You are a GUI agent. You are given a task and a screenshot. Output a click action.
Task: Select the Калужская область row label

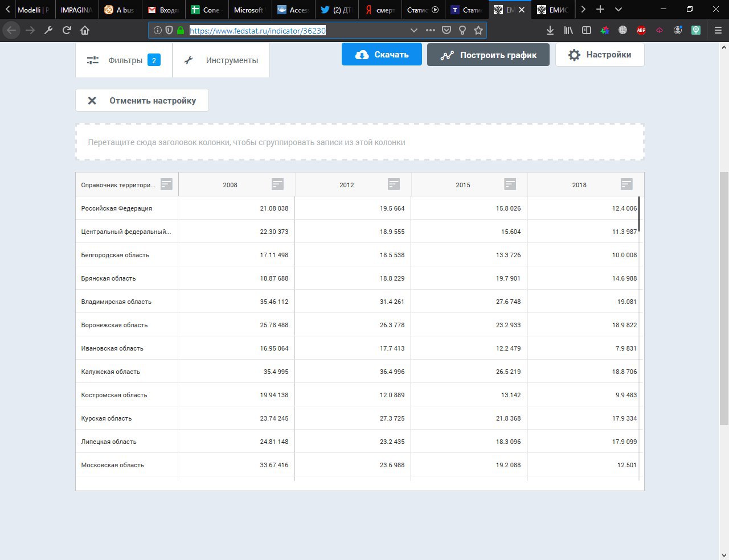[x=110, y=372]
